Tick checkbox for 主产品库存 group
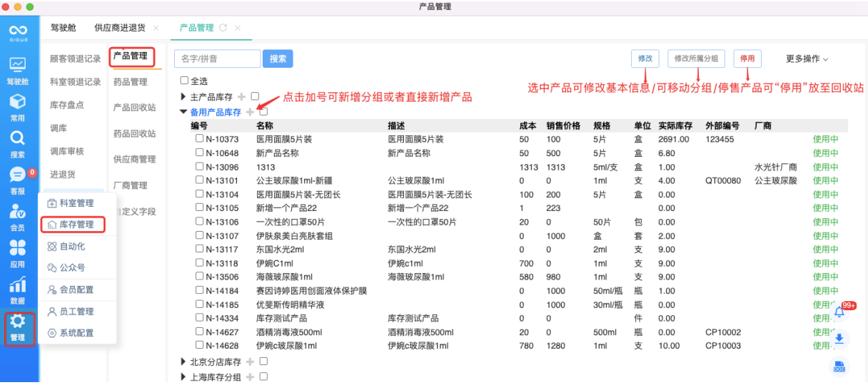The image size is (868, 385). point(255,96)
